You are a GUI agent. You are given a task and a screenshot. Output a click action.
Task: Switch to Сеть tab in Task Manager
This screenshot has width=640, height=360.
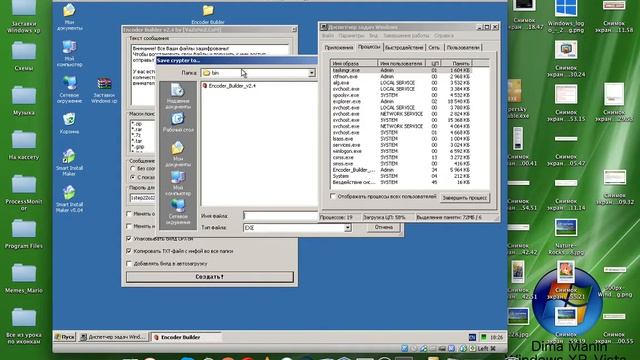434,48
